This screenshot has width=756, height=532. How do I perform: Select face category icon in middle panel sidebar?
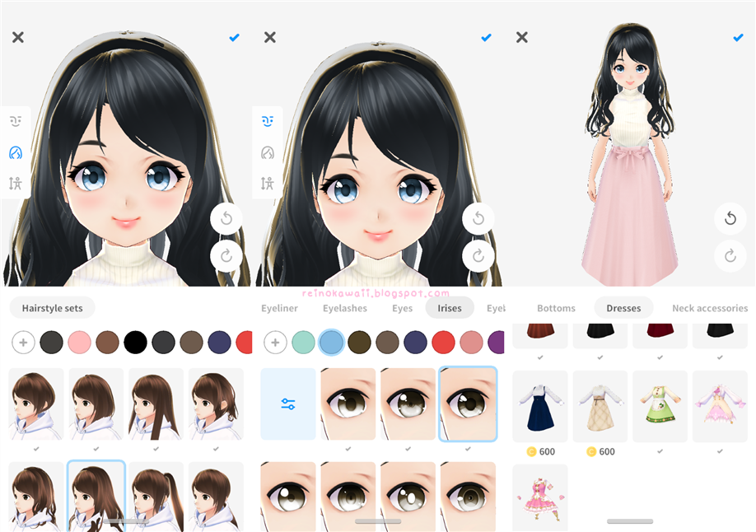coord(268,121)
